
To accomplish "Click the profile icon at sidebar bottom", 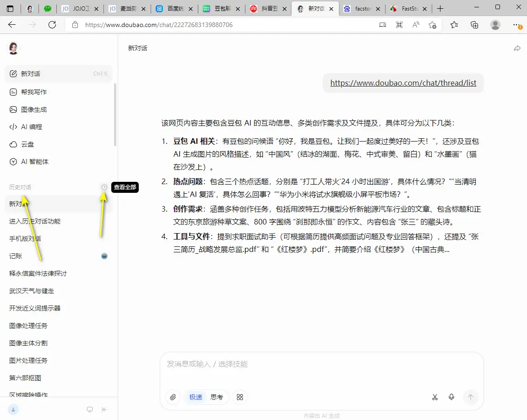I will click(x=13, y=409).
